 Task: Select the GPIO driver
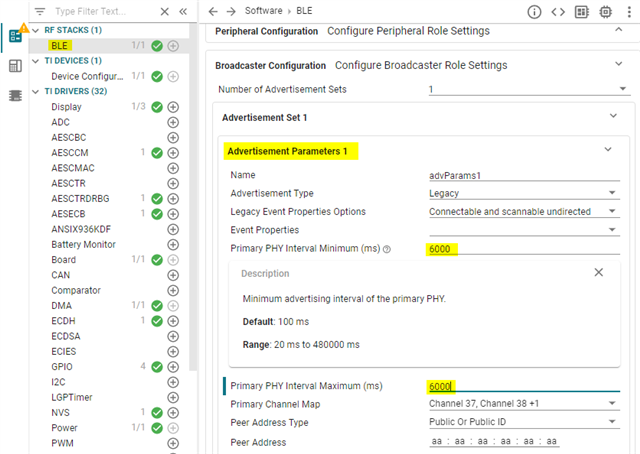64,366
